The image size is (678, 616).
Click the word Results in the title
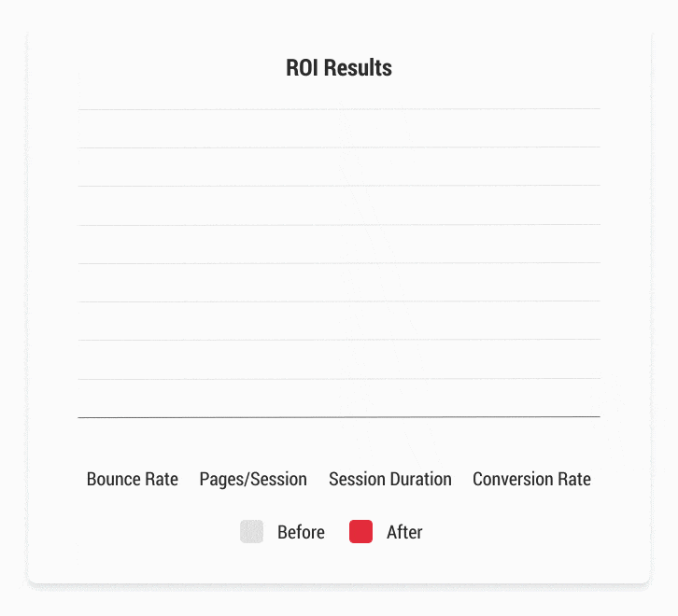[358, 68]
